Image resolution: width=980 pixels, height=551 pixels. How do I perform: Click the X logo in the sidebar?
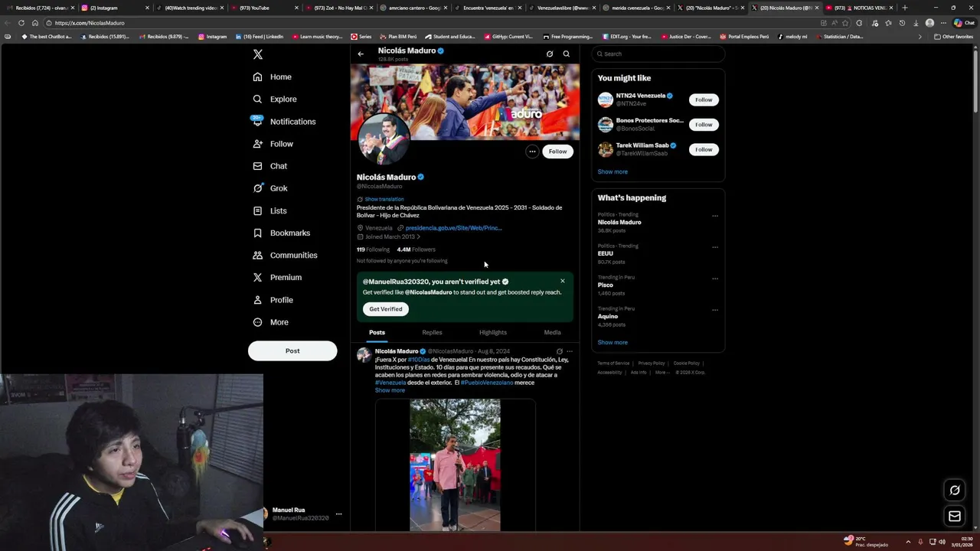point(258,54)
